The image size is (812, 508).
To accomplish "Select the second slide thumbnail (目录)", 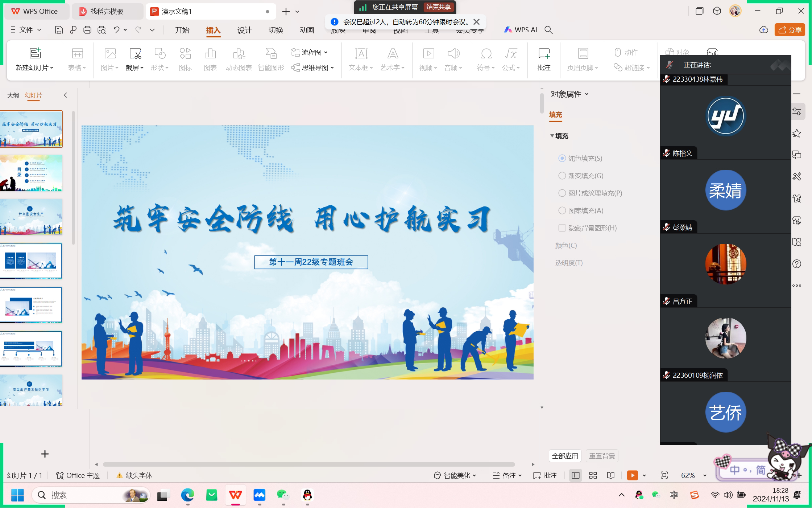I will pyautogui.click(x=31, y=173).
